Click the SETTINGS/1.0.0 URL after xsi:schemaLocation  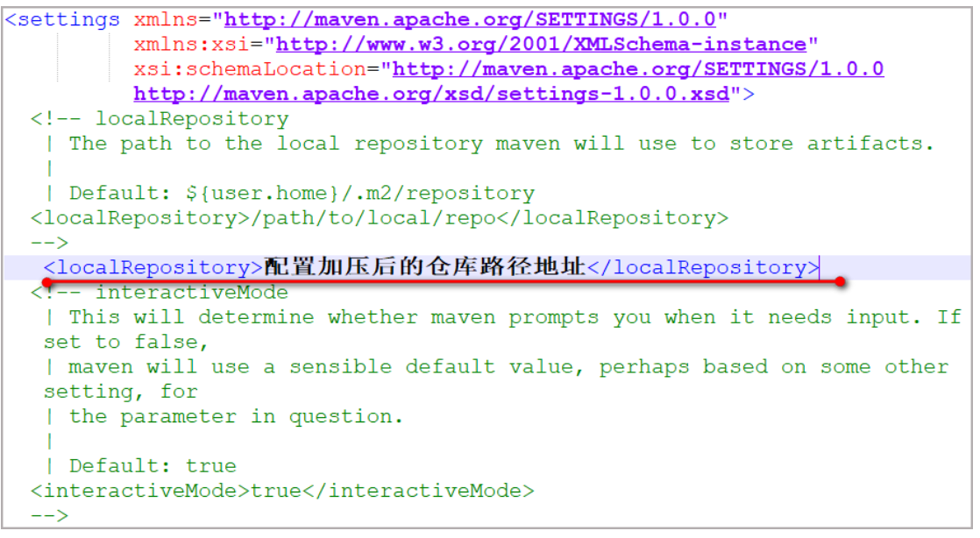(x=637, y=68)
